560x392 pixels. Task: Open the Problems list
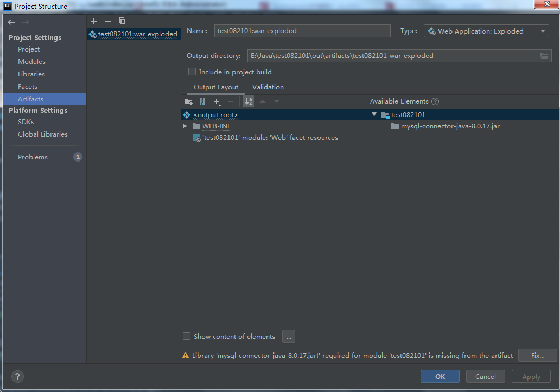(x=33, y=157)
